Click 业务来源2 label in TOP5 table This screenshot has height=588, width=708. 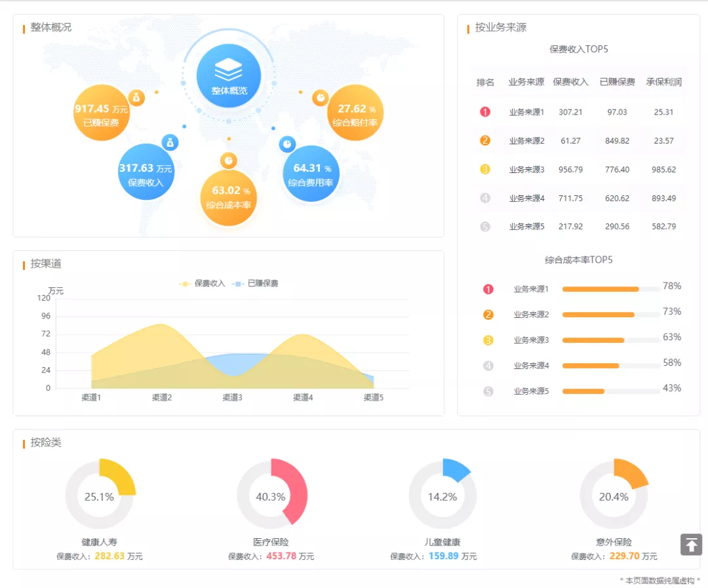527,141
